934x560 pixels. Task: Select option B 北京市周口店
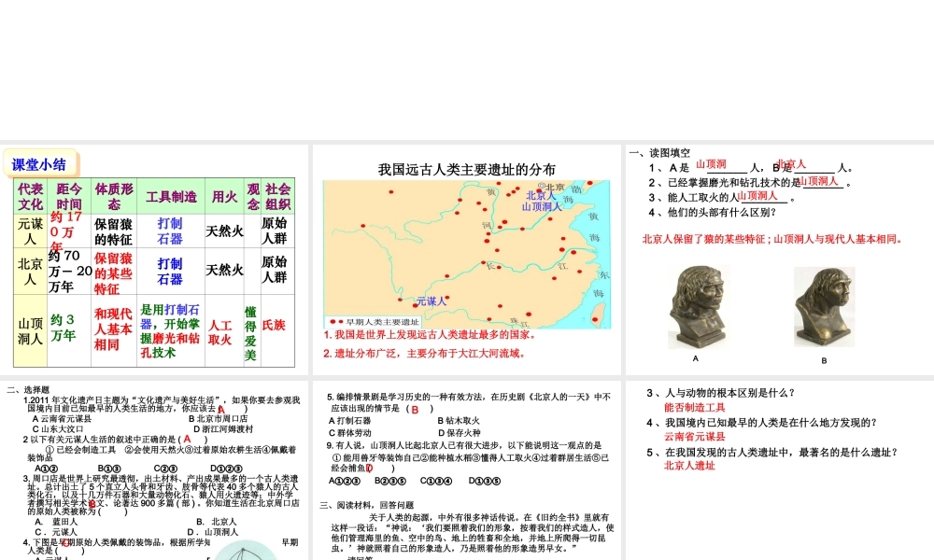click(x=218, y=419)
